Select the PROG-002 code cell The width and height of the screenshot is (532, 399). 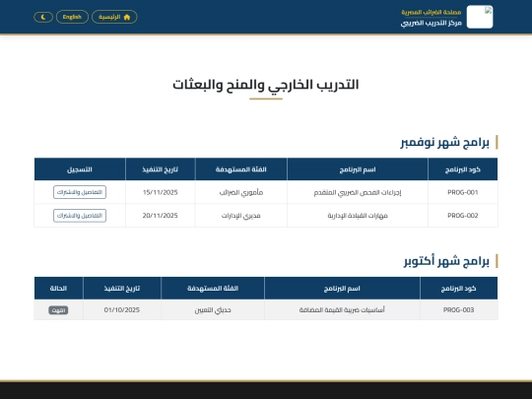462,216
